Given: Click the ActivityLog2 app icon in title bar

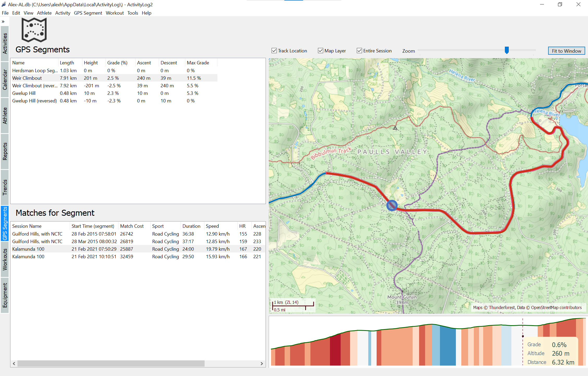Looking at the screenshot, I should click(x=4, y=4).
